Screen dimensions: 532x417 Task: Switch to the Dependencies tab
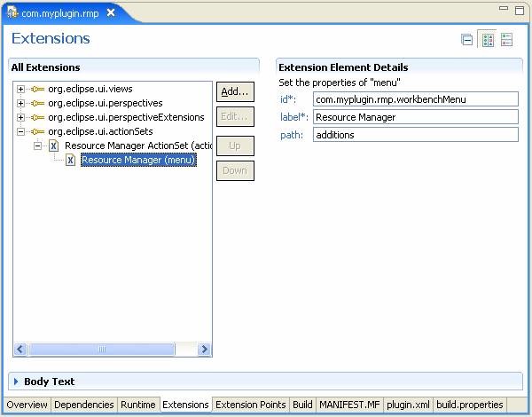[84, 405]
